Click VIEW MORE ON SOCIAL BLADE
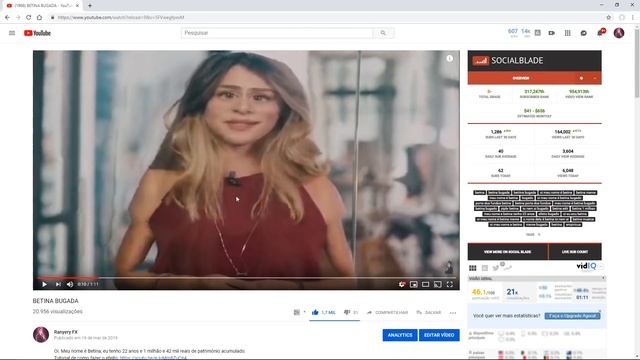This screenshot has height=360, width=640. (x=507, y=252)
